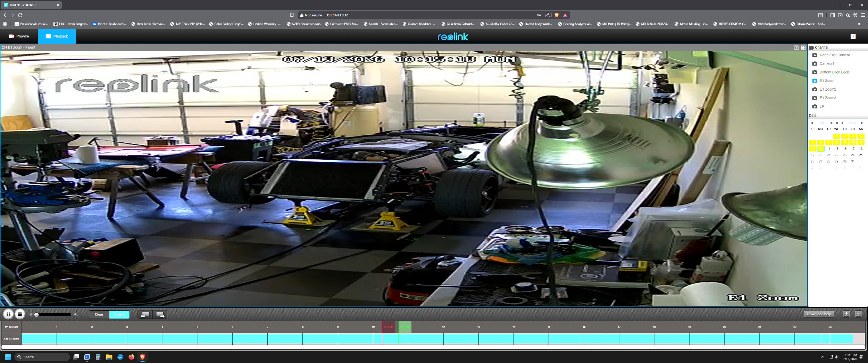Select the Fluent stream quality
Screen dimensions: 868x363
click(119, 314)
